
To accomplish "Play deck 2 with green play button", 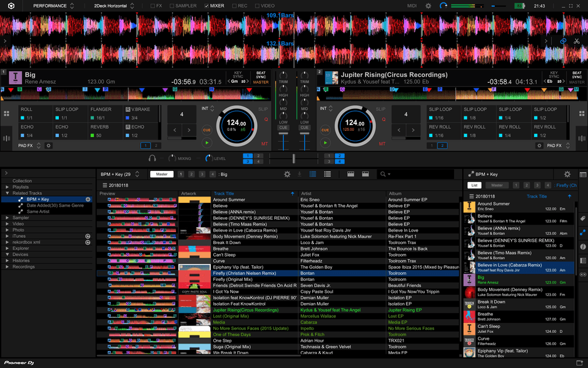I will pyautogui.click(x=325, y=143).
